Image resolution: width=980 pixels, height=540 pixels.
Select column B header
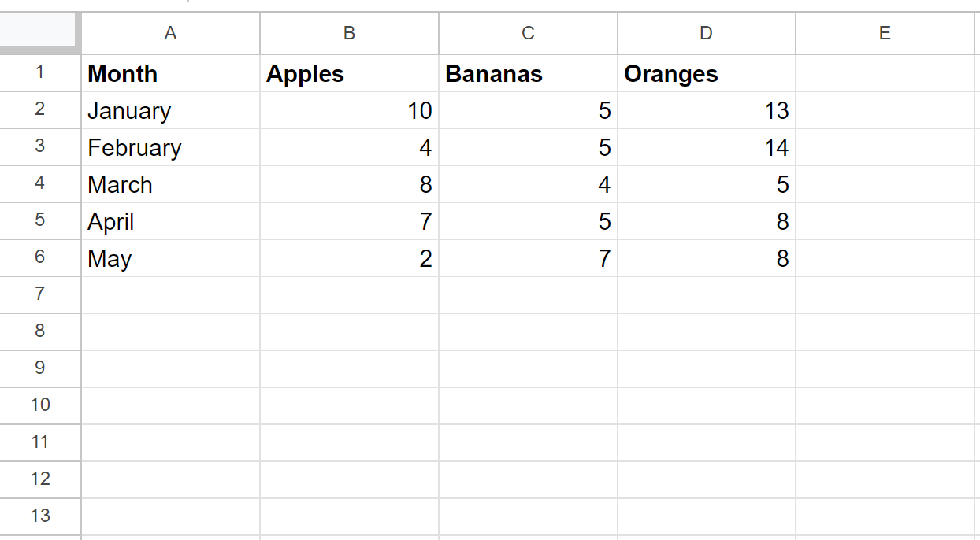[349, 33]
